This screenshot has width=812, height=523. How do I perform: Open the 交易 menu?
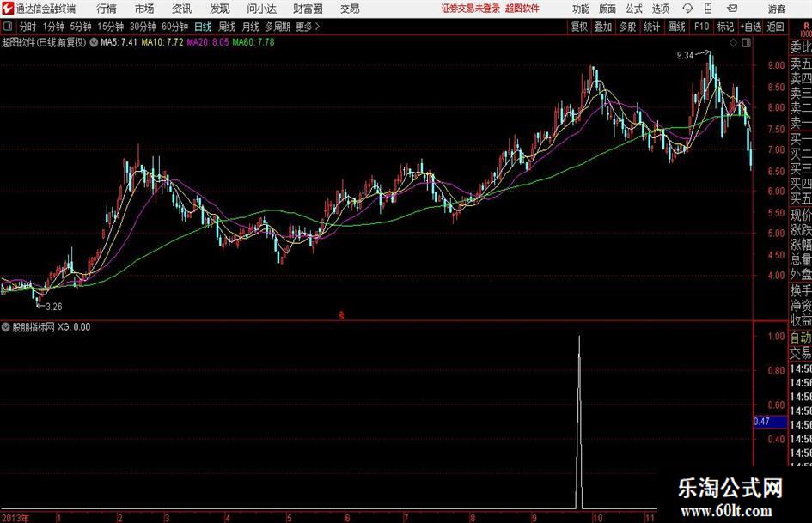coord(350,9)
